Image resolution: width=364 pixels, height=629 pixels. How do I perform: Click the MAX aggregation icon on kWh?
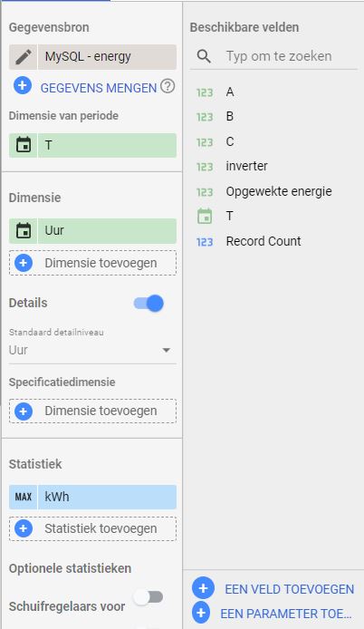coord(24,497)
